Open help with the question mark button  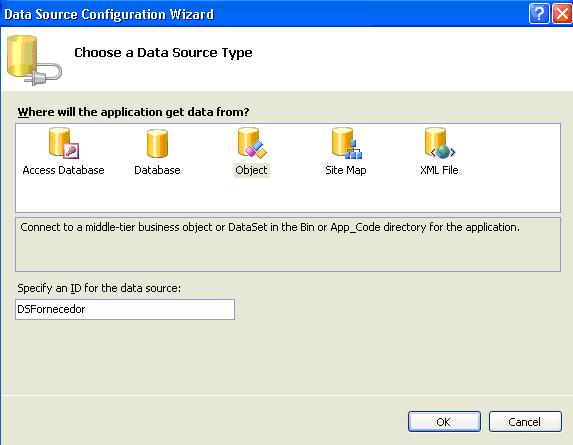[539, 14]
